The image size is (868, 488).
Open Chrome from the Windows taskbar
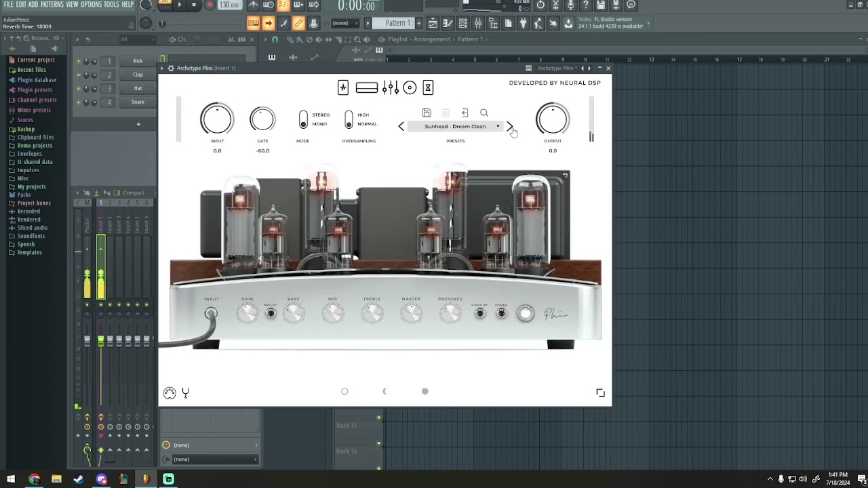34,479
